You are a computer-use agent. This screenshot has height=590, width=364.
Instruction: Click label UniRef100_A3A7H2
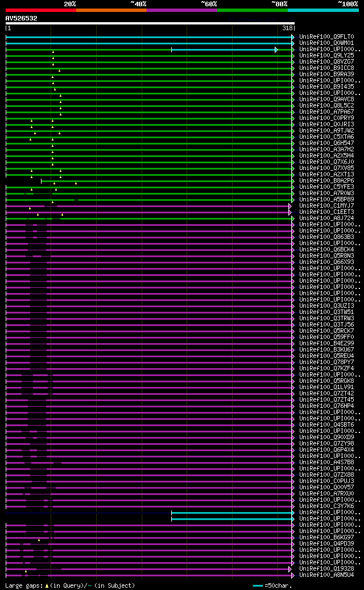pyautogui.click(x=326, y=150)
